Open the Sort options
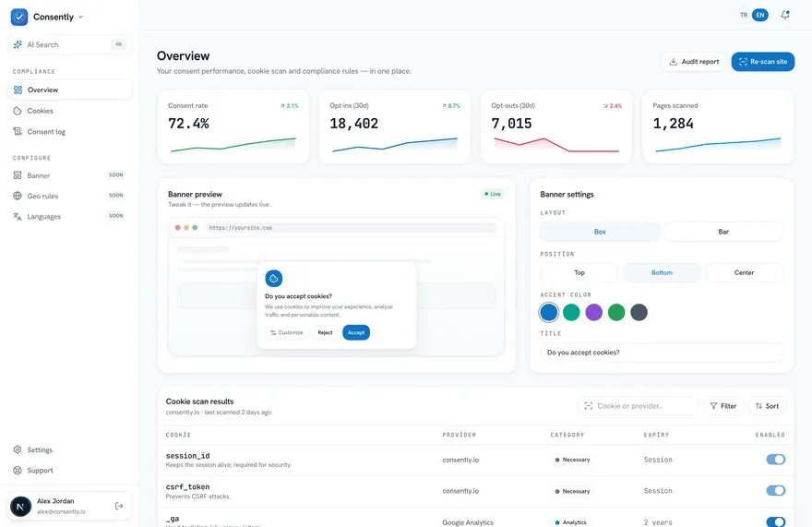 click(767, 406)
